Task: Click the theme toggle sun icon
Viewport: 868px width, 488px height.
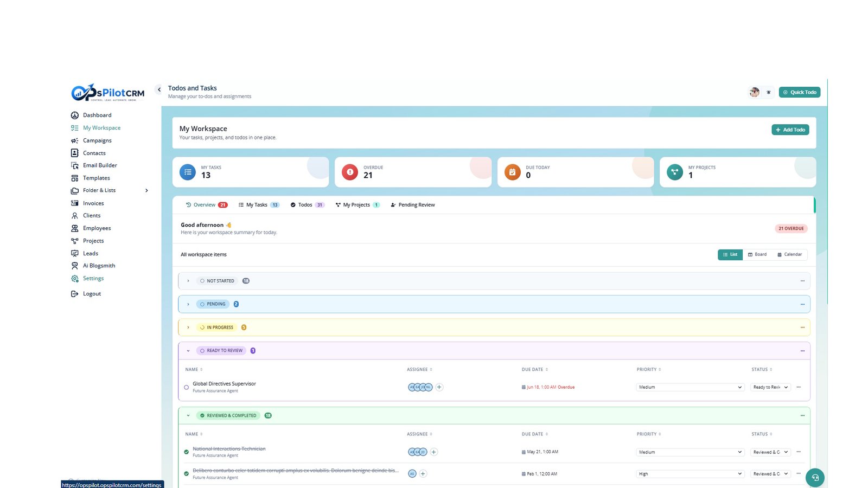Action: 769,92
